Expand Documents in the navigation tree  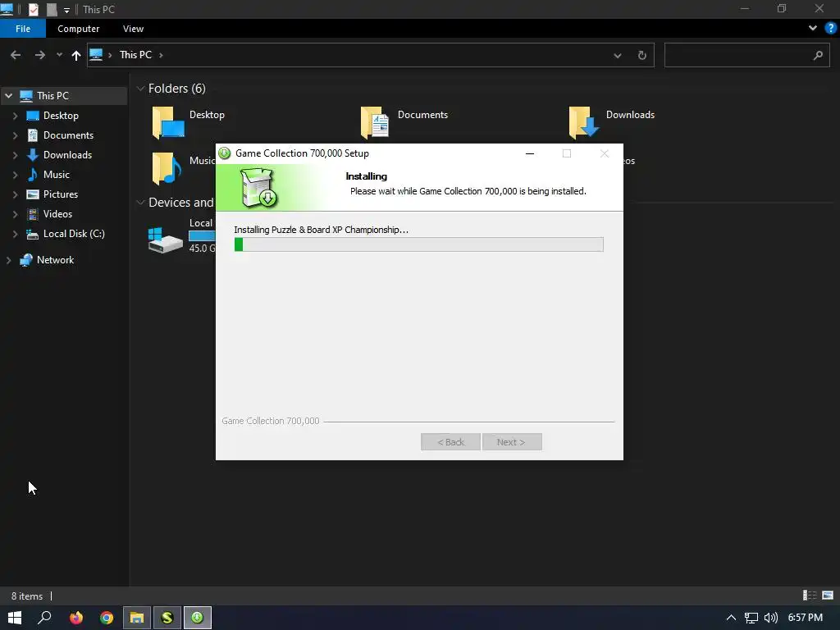pos(15,135)
